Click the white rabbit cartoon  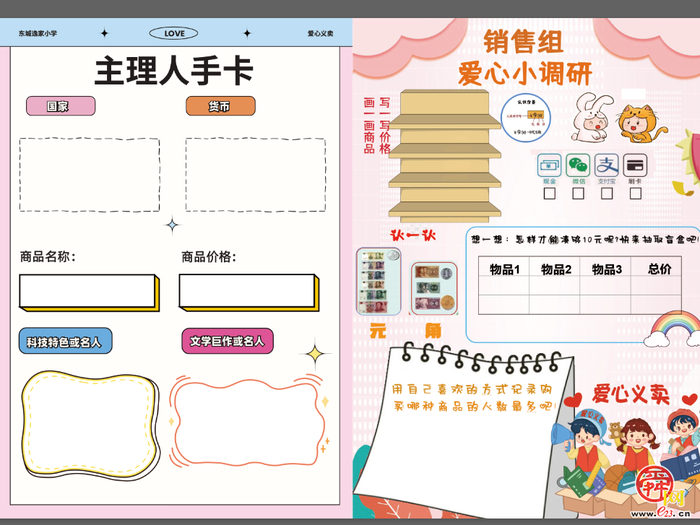[x=589, y=120]
